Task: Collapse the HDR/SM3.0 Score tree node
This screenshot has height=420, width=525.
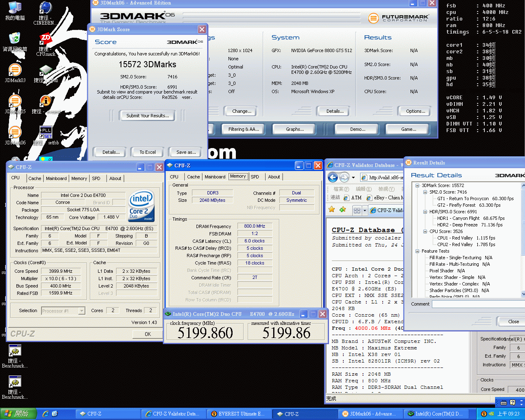Action: (x=425, y=212)
